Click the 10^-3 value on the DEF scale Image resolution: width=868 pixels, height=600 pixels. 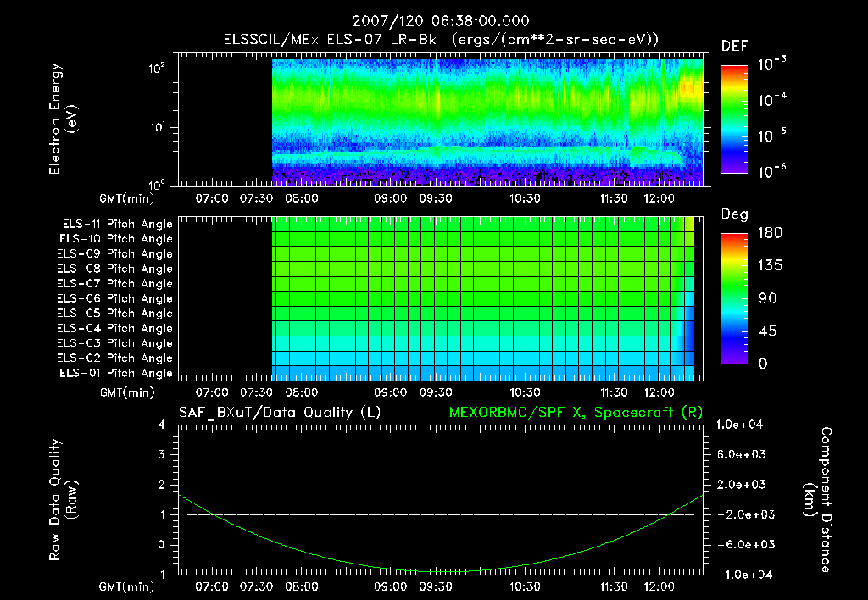[x=772, y=64]
